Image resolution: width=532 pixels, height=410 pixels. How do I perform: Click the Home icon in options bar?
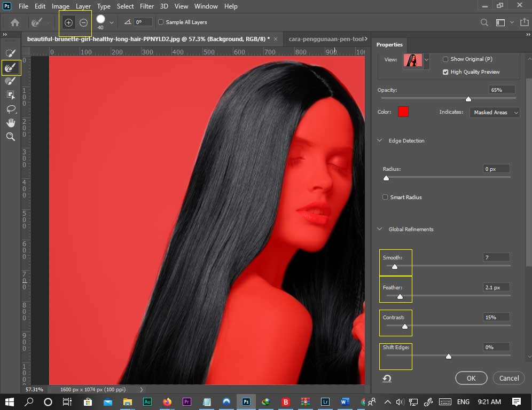point(15,22)
